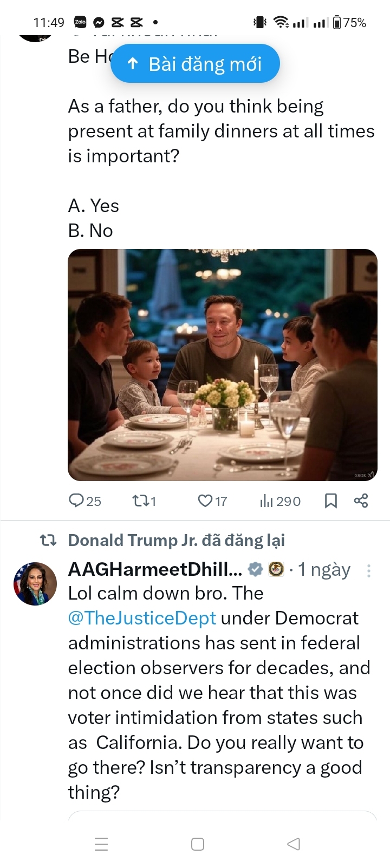Bookmark the family dinner post
Image resolution: width=390 pixels, height=868 pixels.
330,501
